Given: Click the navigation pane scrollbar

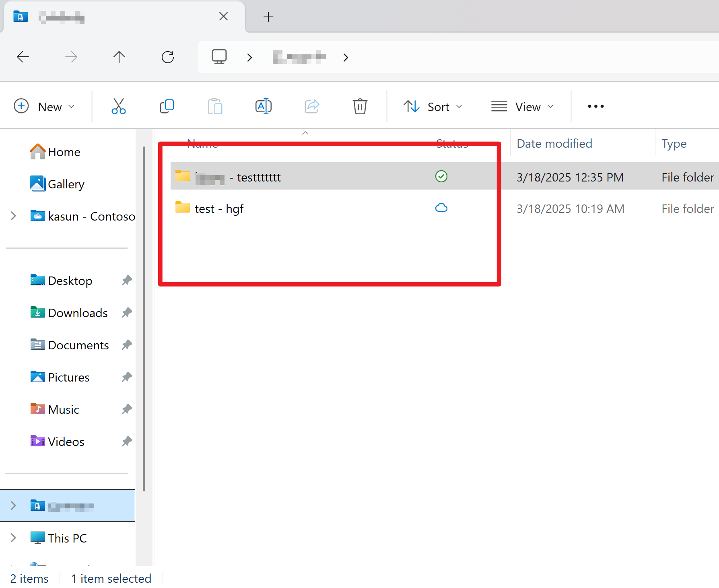Looking at the screenshot, I should (x=144, y=318).
